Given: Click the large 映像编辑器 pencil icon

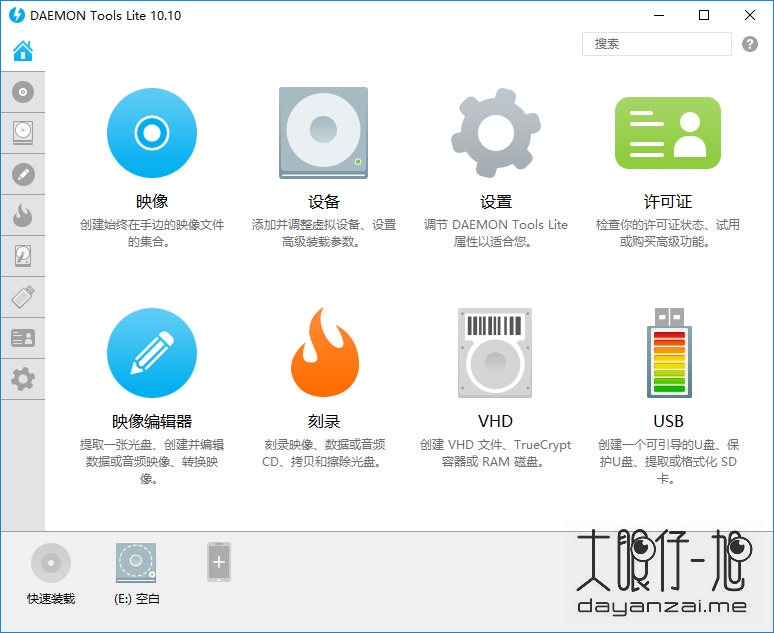Looking at the screenshot, I should pos(152,353).
